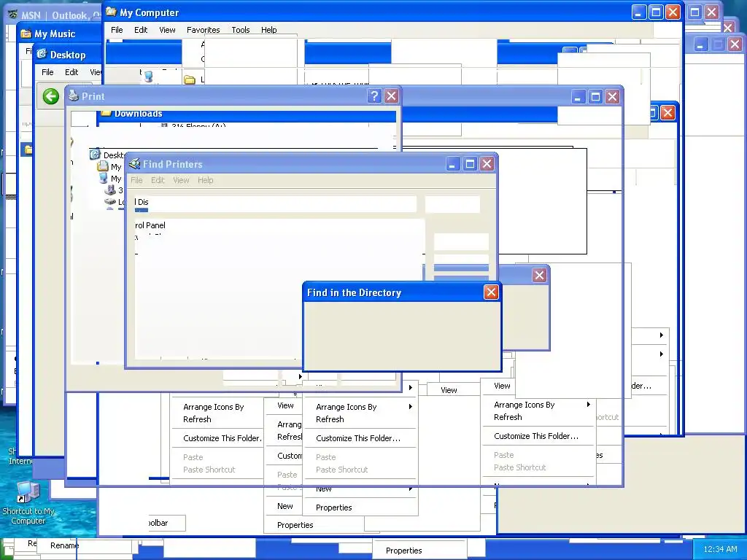Open Favorites menu in My Computer window
The height and width of the screenshot is (560, 747).
point(204,29)
